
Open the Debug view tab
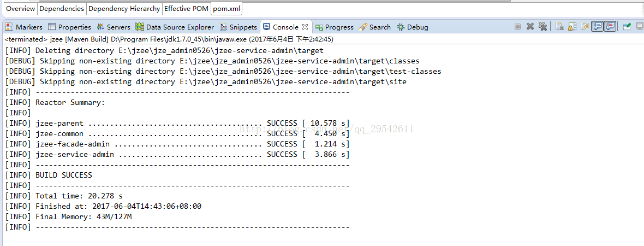413,27
